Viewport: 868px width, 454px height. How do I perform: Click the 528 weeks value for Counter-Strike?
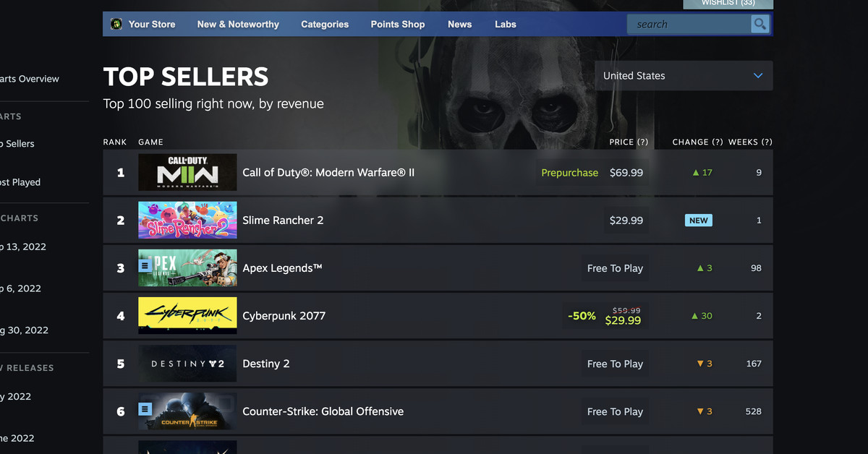[x=753, y=411]
